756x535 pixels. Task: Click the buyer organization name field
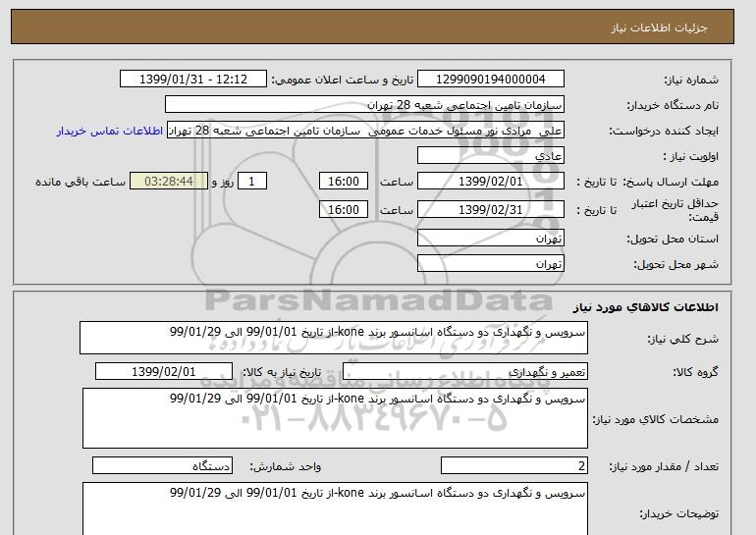click(364, 105)
